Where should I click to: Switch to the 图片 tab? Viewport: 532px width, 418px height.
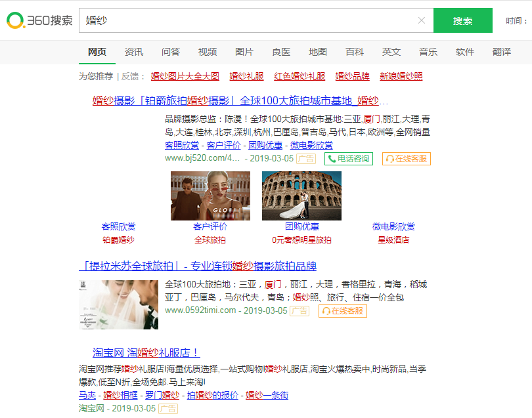[x=244, y=52]
